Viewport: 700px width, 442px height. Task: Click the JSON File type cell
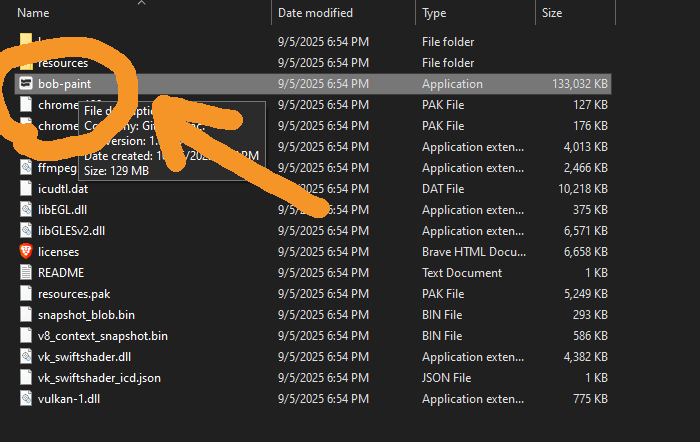click(446, 378)
